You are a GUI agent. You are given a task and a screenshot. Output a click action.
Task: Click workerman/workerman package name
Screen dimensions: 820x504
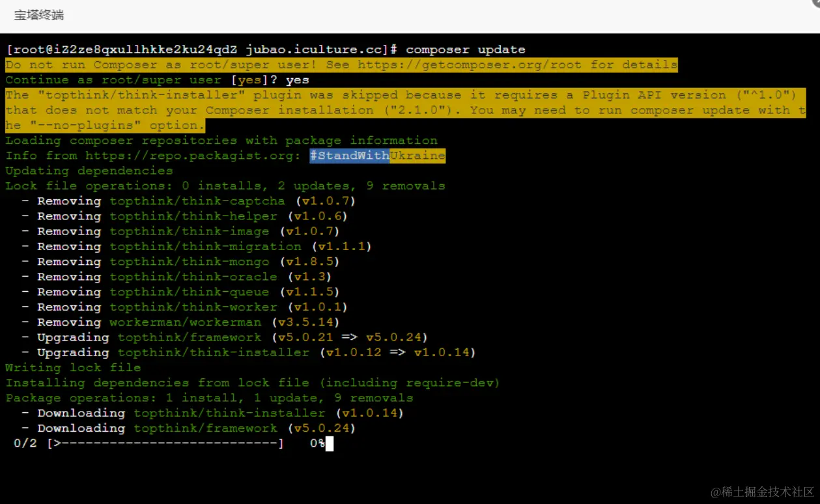pos(185,322)
